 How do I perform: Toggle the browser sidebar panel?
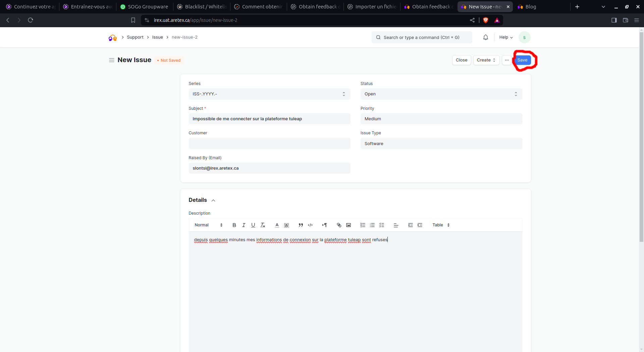pos(614,20)
